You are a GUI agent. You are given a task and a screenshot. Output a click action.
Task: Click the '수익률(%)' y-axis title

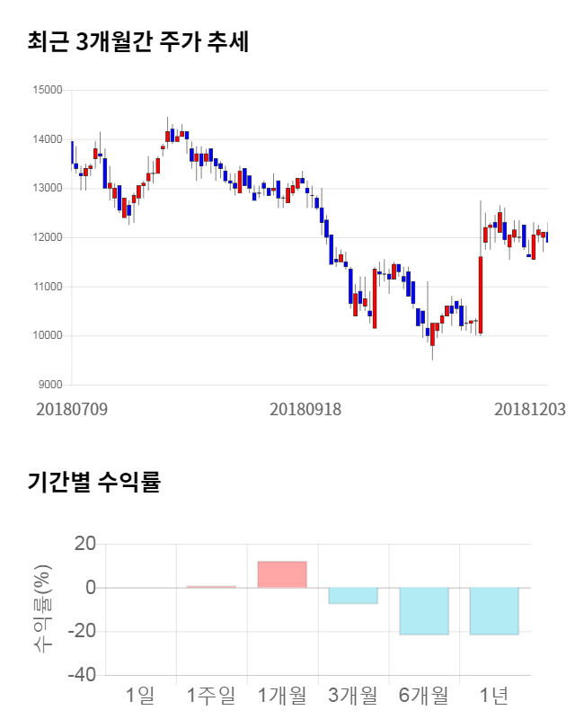41,608
